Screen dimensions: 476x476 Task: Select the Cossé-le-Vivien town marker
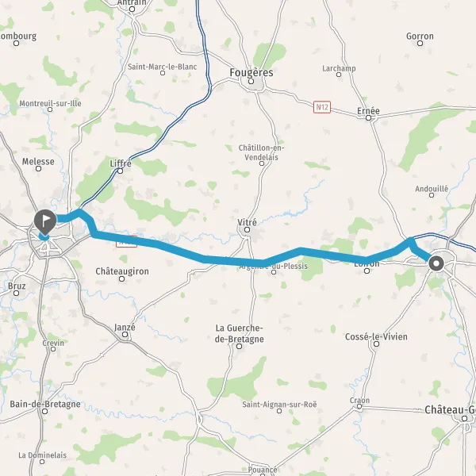pos(376,344)
